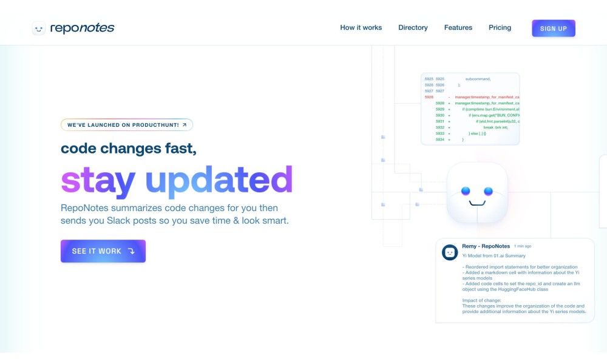Open the Features nav item
This screenshot has height=364, width=607.
coord(458,27)
